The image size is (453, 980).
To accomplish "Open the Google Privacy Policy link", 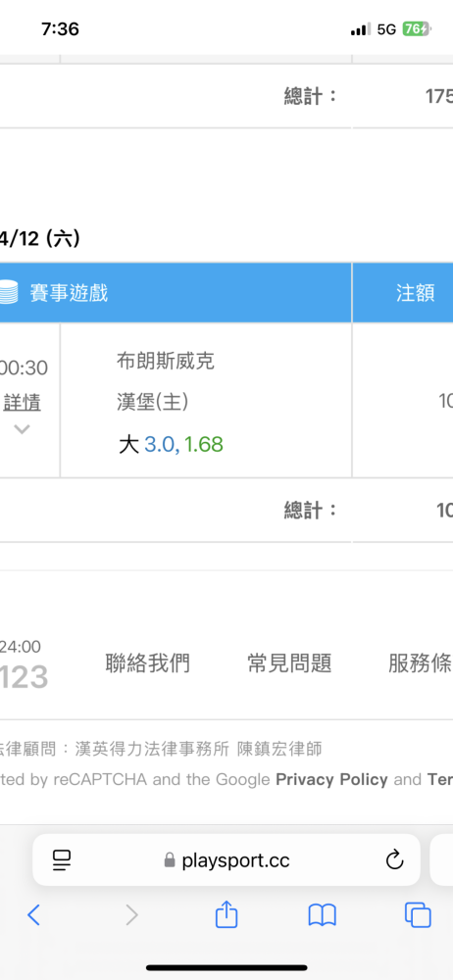I will [x=331, y=779].
